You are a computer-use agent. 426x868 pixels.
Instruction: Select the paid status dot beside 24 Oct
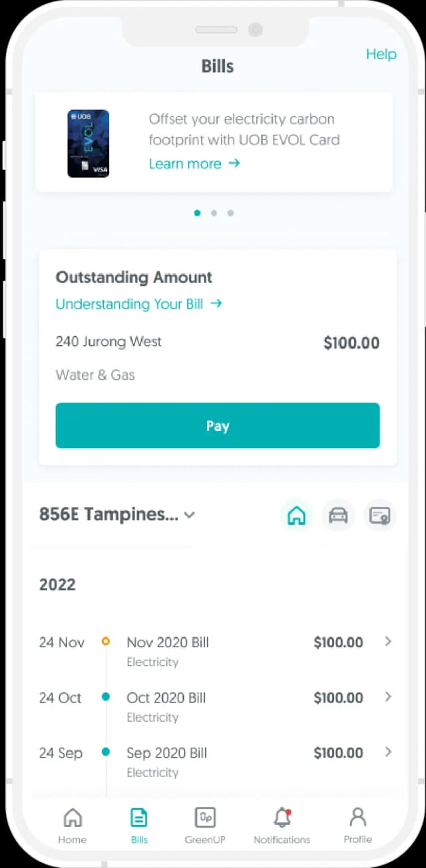click(x=106, y=697)
